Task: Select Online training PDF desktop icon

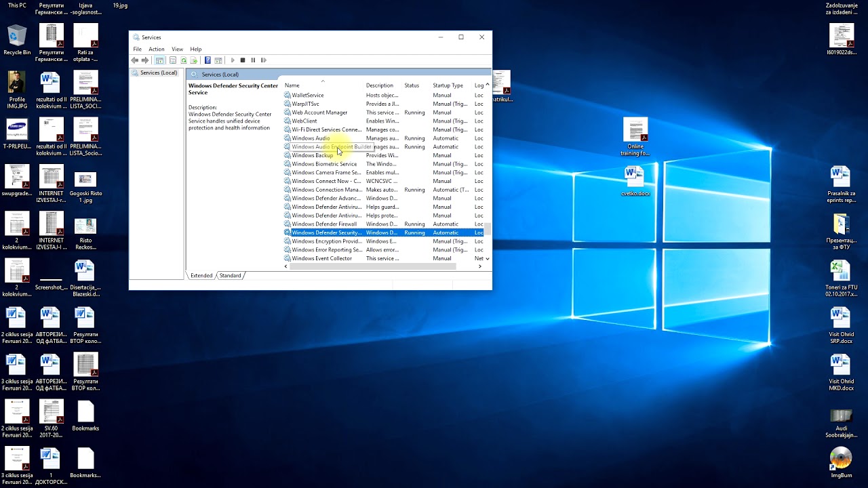Action: pyautogui.click(x=635, y=137)
